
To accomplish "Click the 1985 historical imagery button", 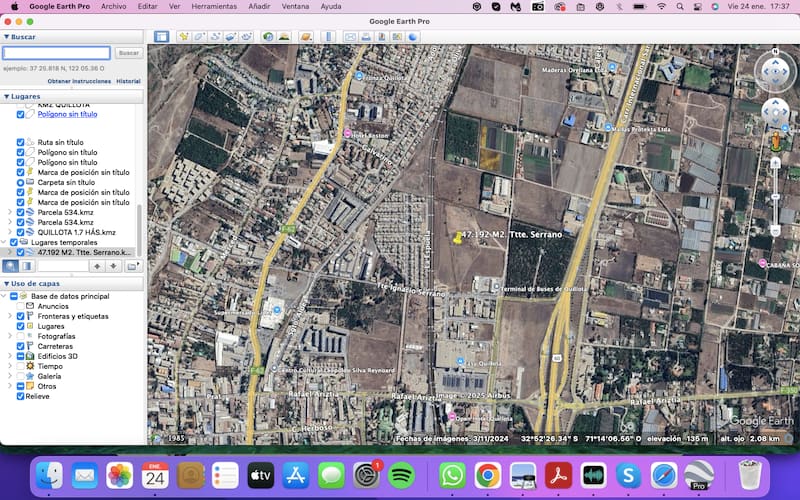I will [x=176, y=438].
